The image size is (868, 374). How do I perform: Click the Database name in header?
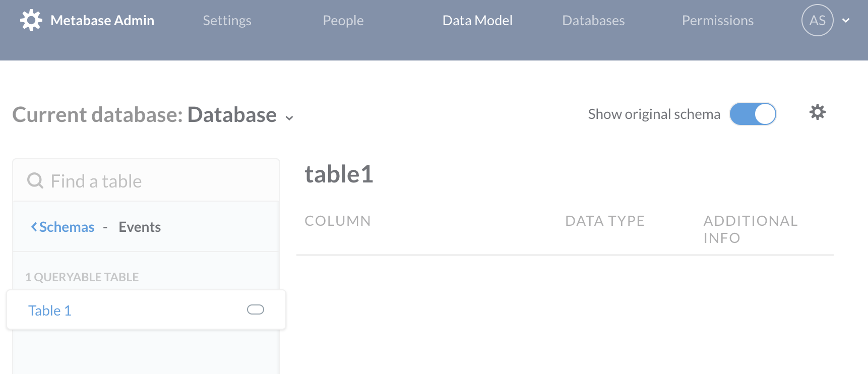(x=232, y=115)
